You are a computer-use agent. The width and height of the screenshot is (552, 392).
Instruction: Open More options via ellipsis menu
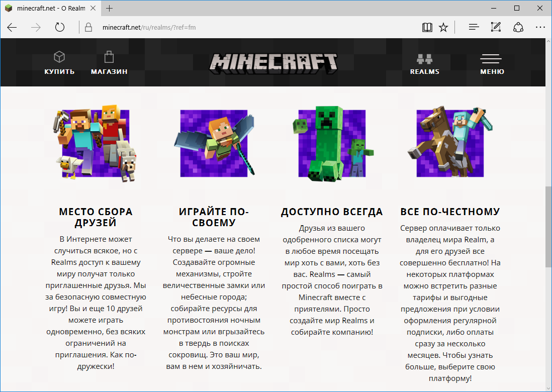[540, 27]
